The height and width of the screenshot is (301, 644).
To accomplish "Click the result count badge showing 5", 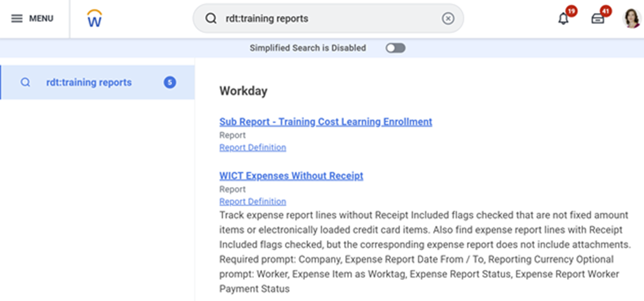I will (170, 82).
